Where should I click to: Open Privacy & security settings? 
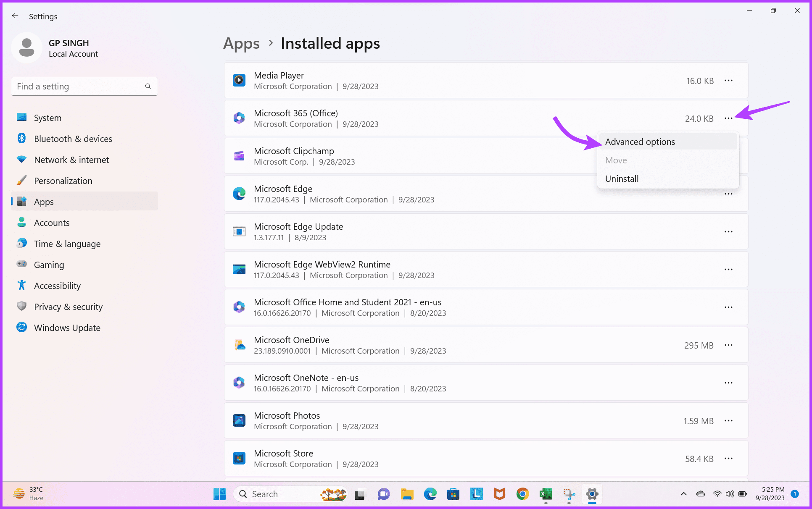(x=68, y=307)
